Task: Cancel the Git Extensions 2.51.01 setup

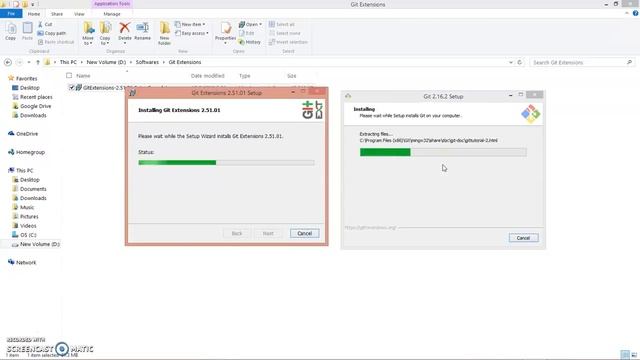Action: 304,233
